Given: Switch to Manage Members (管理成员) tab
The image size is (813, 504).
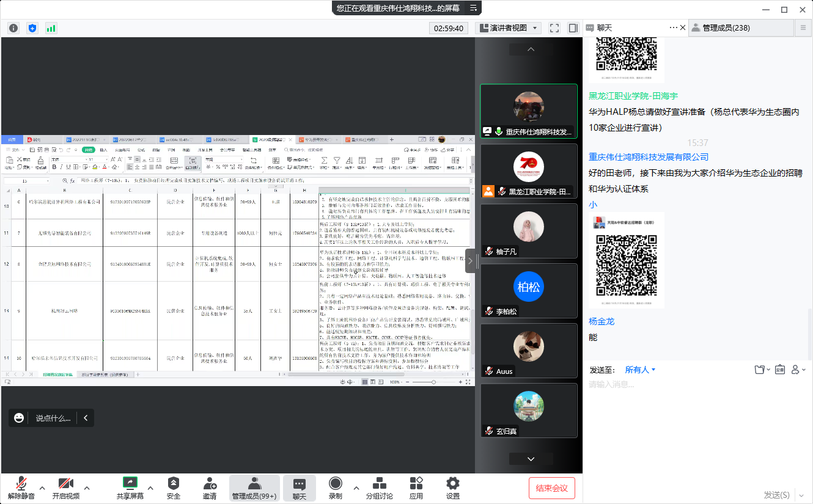Looking at the screenshot, I should pyautogui.click(x=726, y=27).
